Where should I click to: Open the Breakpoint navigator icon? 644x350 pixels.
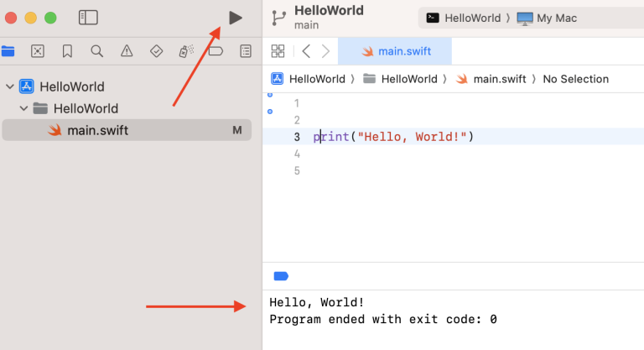pos(216,51)
